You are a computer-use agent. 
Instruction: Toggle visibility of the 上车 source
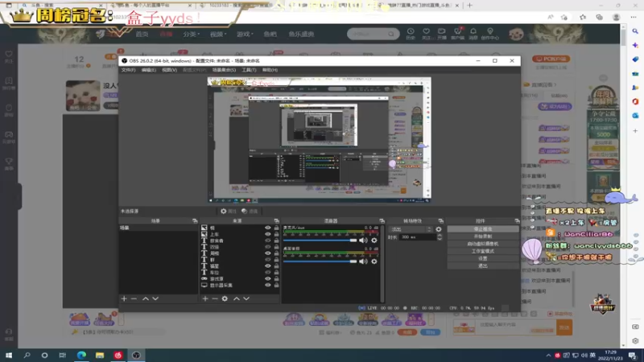268,234
